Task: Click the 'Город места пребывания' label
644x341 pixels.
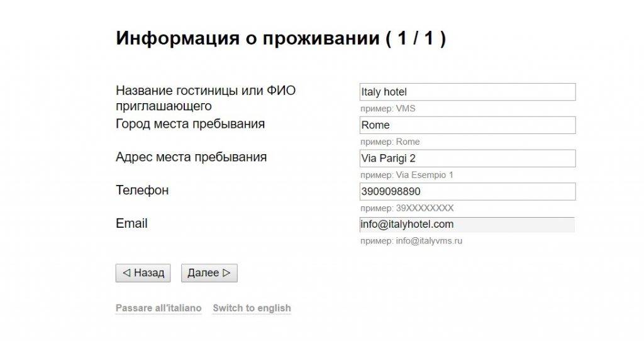Action: pyautogui.click(x=190, y=124)
